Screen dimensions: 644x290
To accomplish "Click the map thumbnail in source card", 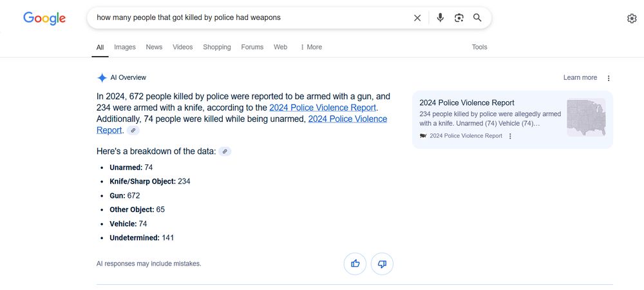I will coord(586,117).
